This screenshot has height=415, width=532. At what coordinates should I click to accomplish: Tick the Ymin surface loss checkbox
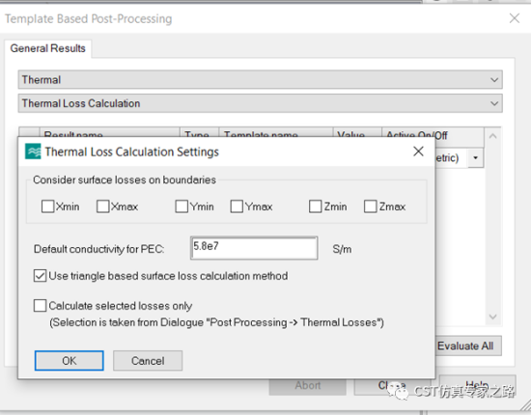[182, 207]
